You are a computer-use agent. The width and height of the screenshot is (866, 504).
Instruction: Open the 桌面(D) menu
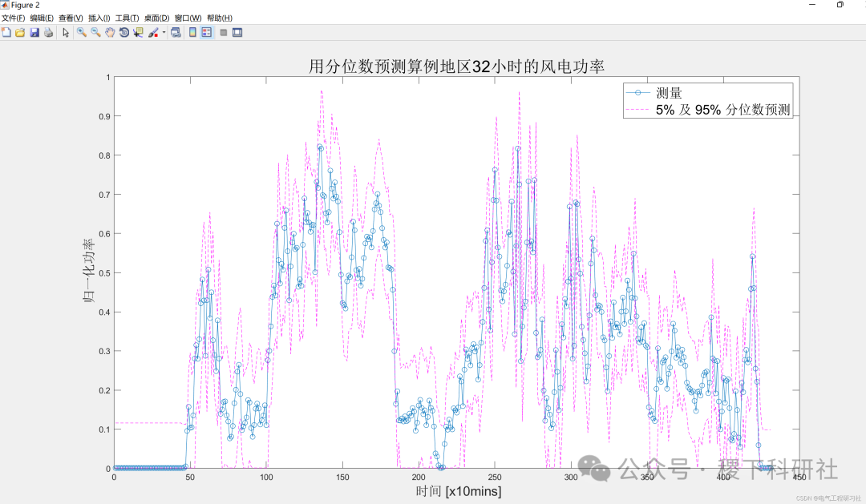(156, 18)
